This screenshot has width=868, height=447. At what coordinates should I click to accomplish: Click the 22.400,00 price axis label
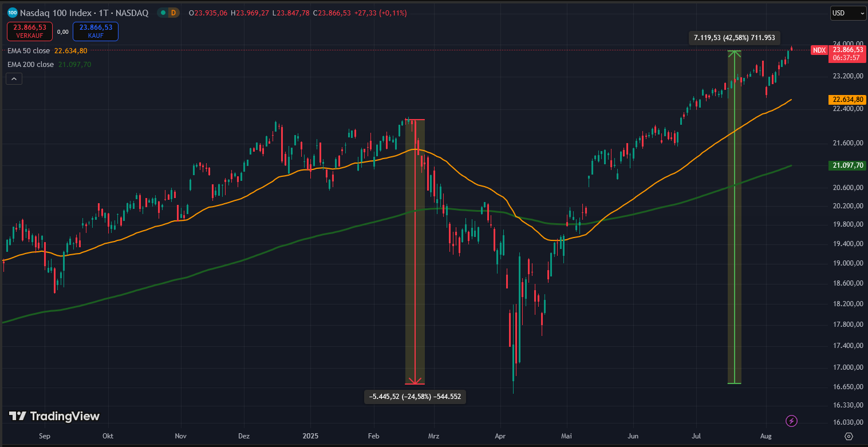(x=847, y=109)
